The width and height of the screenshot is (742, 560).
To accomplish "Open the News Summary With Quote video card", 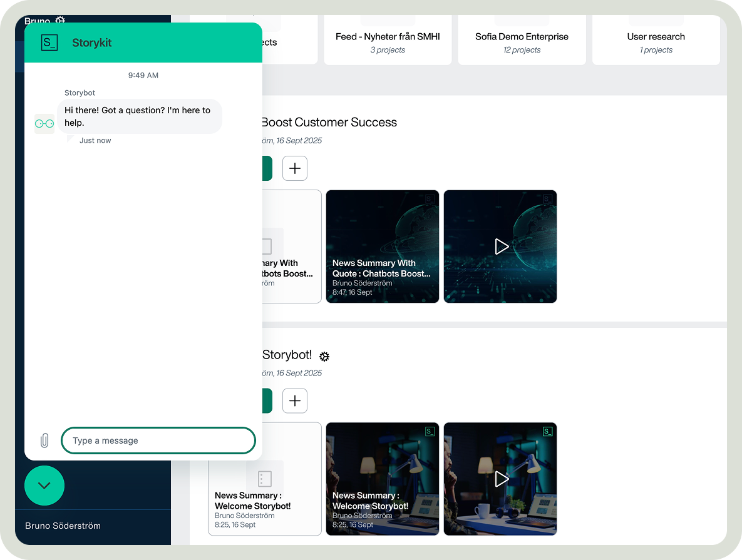I will pos(382,247).
